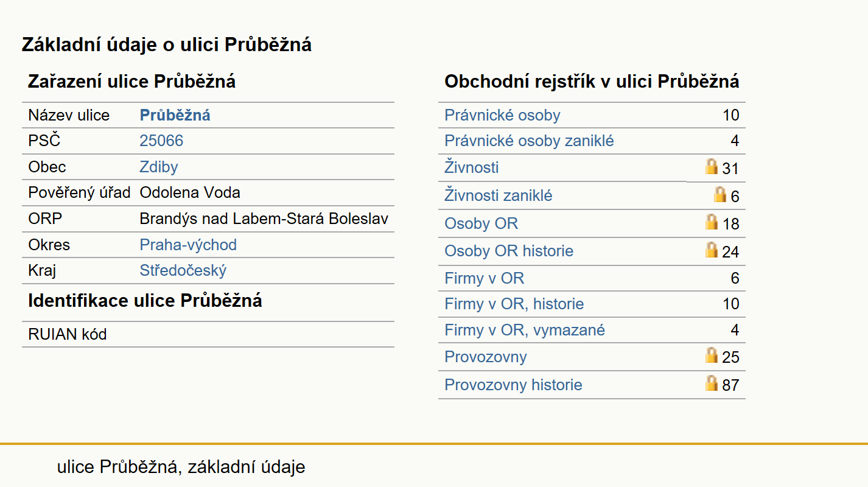The height and width of the screenshot is (487, 868).
Task: Open postal code 25066 link
Action: coord(161,141)
